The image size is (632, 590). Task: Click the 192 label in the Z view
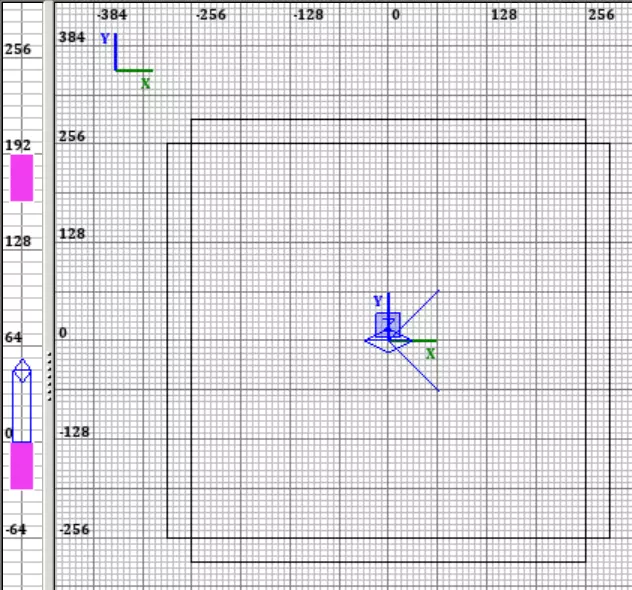[x=18, y=145]
